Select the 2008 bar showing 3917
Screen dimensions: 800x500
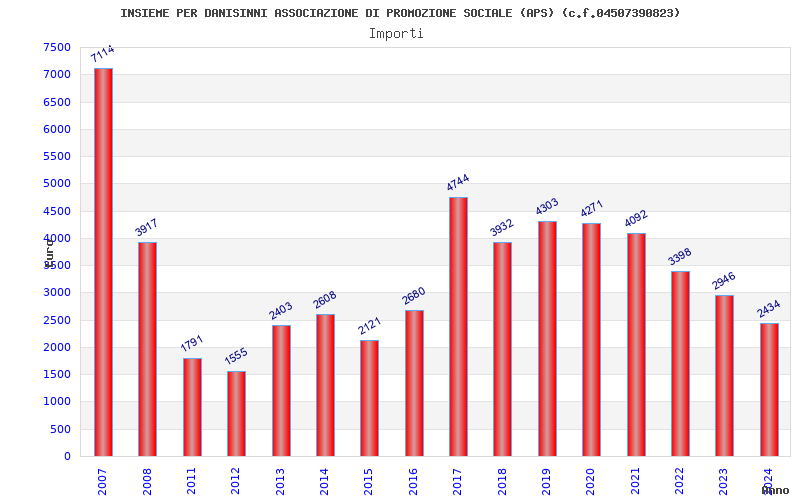pos(147,349)
